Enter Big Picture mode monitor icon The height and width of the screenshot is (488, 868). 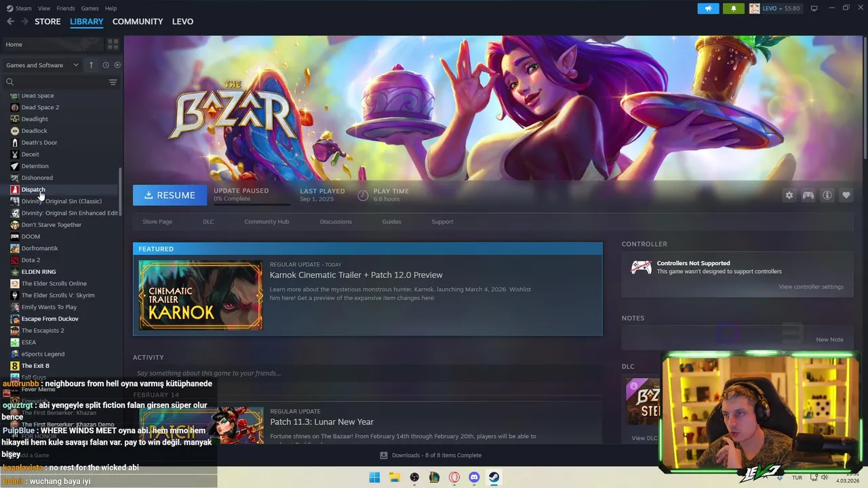click(x=814, y=8)
